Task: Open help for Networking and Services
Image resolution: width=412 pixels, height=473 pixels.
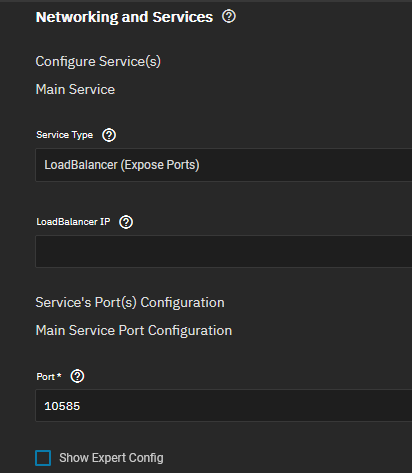Action: pos(229,16)
